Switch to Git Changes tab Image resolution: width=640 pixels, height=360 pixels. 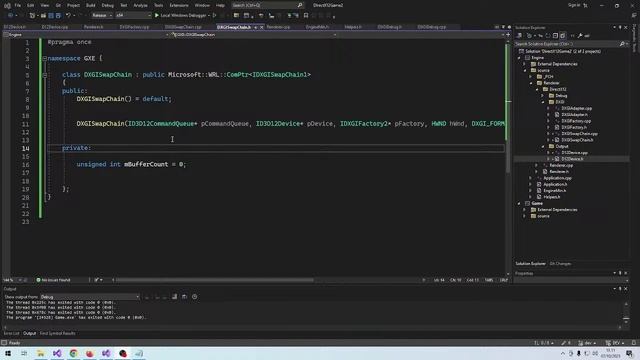560,264
